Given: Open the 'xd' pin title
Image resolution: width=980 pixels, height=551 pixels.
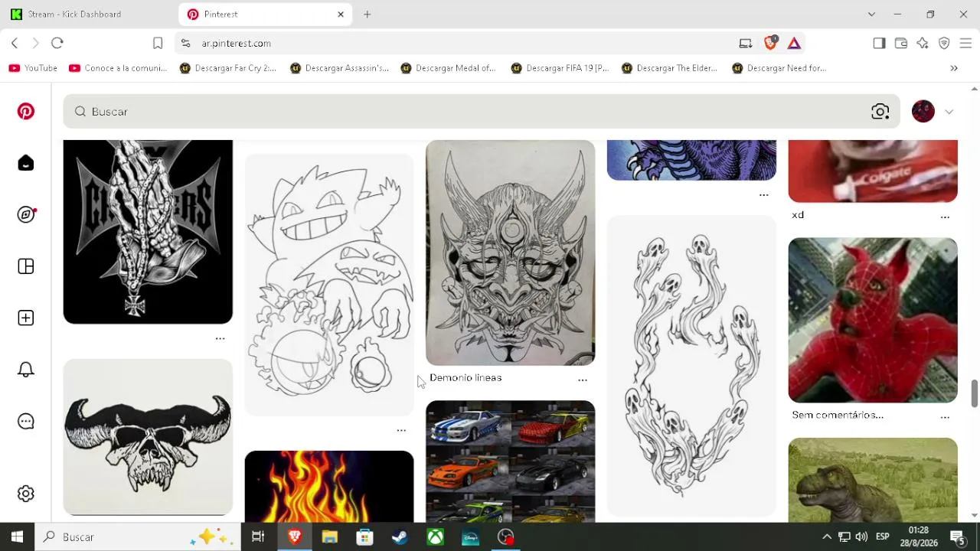Looking at the screenshot, I should pos(798,215).
